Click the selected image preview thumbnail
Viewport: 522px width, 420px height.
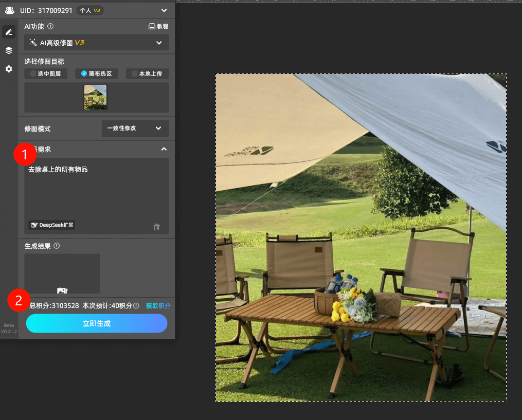[x=96, y=97]
